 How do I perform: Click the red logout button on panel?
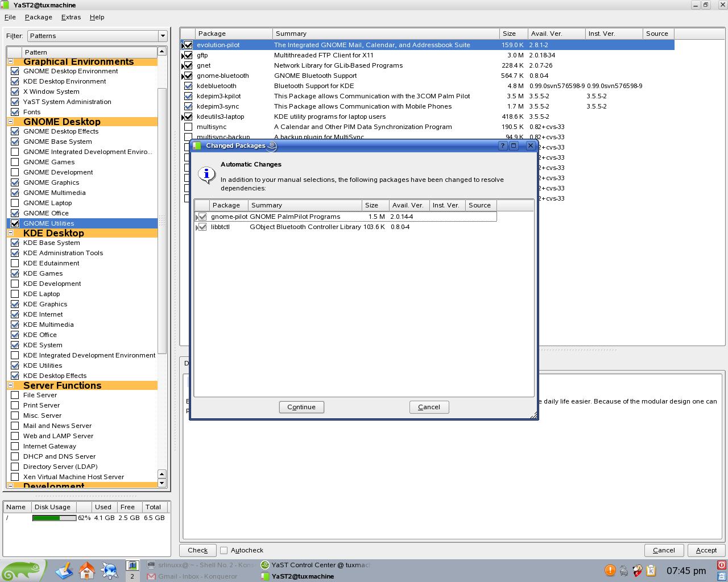pyautogui.click(x=722, y=565)
